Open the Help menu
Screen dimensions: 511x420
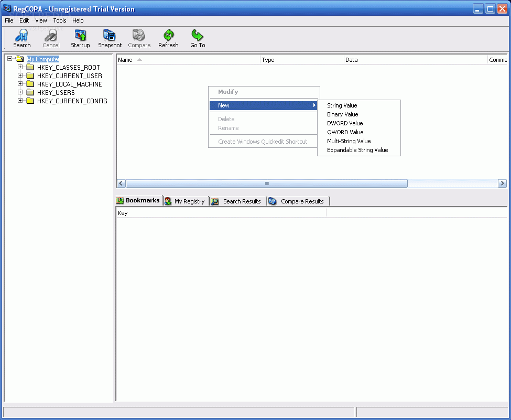(78, 20)
